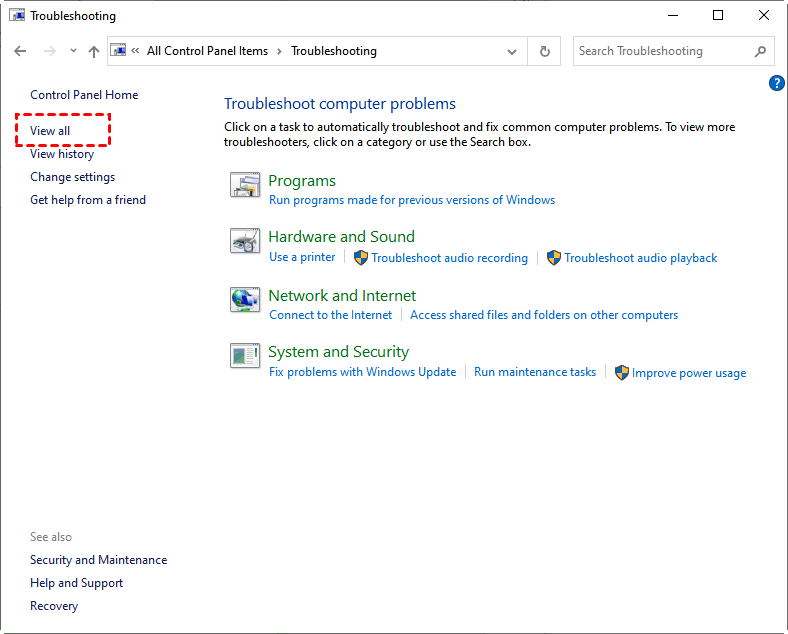Open the recent locations dropdown arrow
The image size is (788, 634).
73,50
